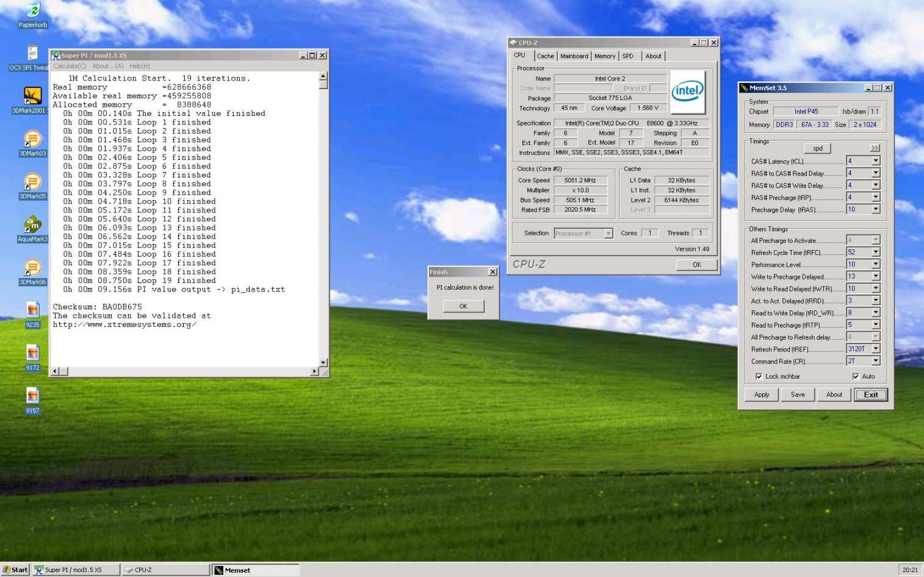Click Super PI vertical scrollbar up arrow
This screenshot has height=577, width=924.
coord(323,76)
